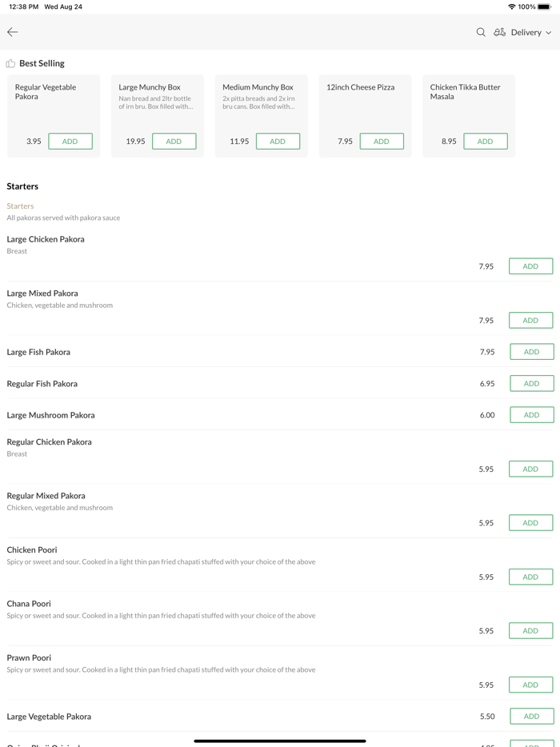Tap the Wi-Fi status icon
The height and width of the screenshot is (747, 560).
tap(511, 6)
